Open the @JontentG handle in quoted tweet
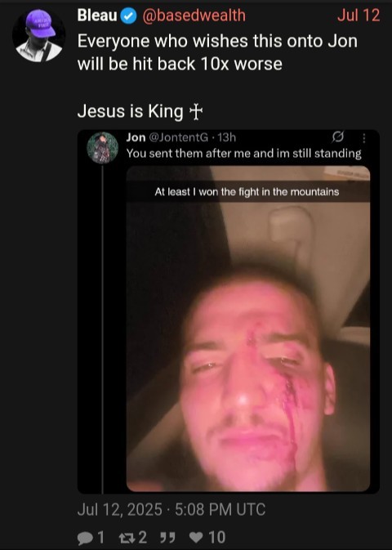The width and height of the screenshot is (392, 550). tap(179, 137)
